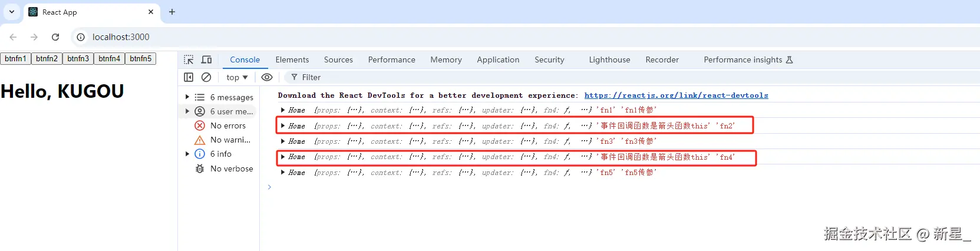Click the 'fn1传参' log string

point(638,110)
